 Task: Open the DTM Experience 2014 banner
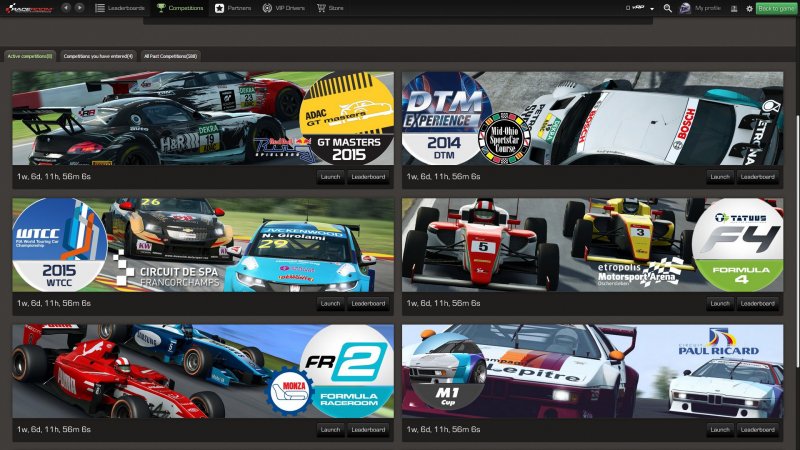point(592,118)
